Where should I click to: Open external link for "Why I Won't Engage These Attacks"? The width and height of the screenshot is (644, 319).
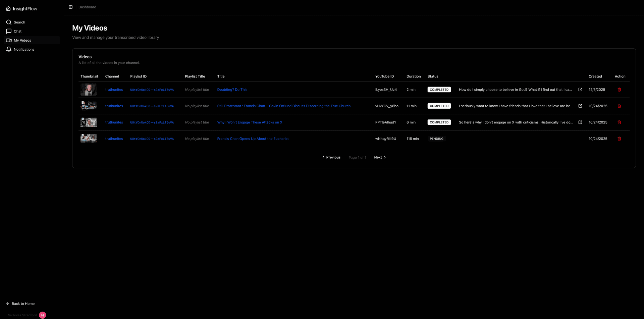tap(580, 122)
